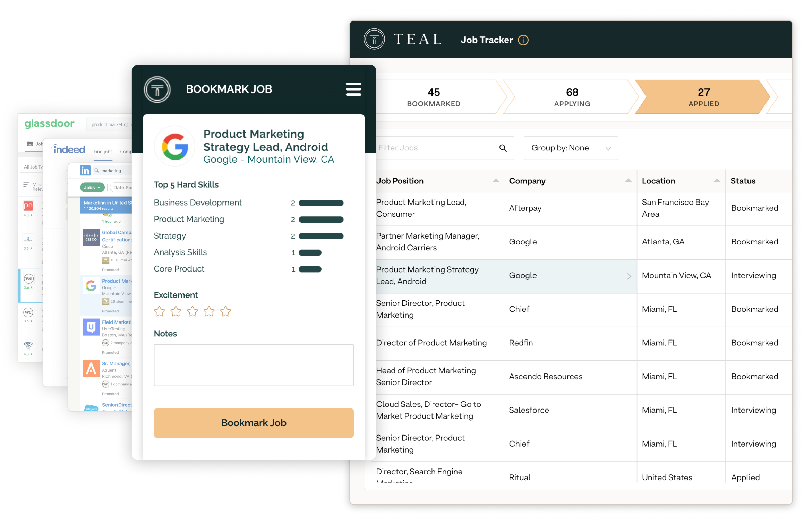Screen dimensions: 812x525
Task: Click the Google logo in LinkedIn results
Action: 91,285
